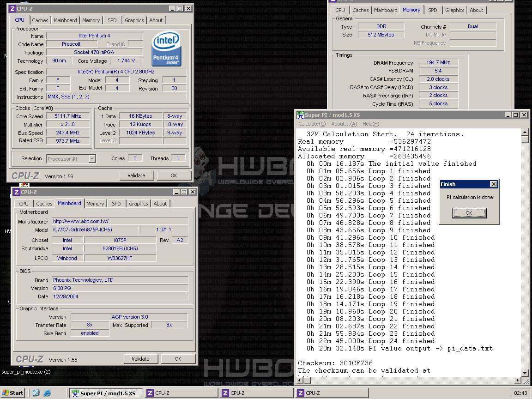Image resolution: width=532 pixels, height=399 pixels.
Task: Click Core Voltage value 1.744 V
Action: click(126, 61)
